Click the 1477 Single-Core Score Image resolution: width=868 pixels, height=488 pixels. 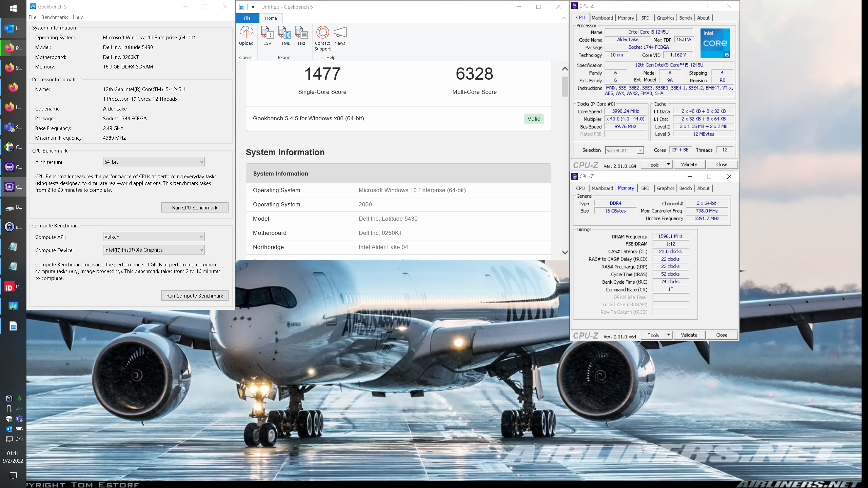[322, 74]
